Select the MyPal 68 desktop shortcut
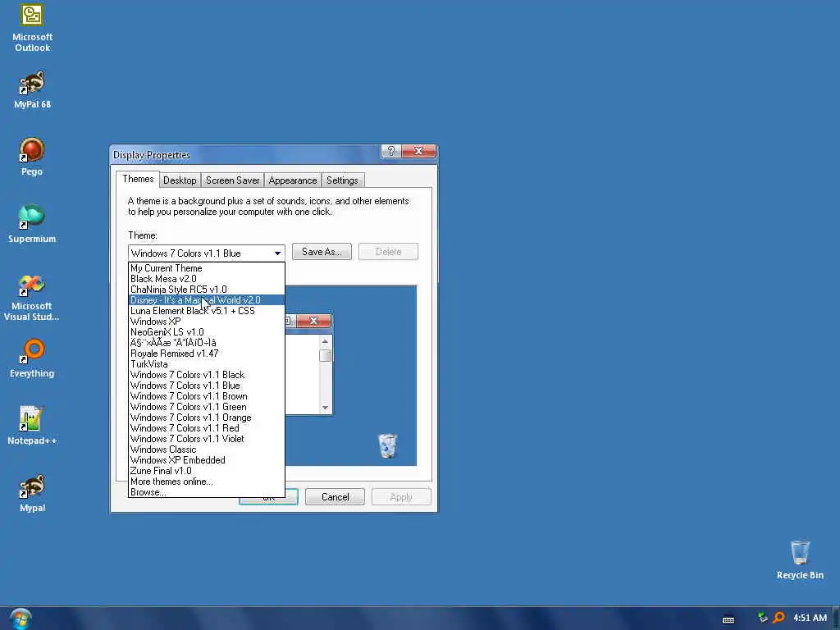 [32, 89]
